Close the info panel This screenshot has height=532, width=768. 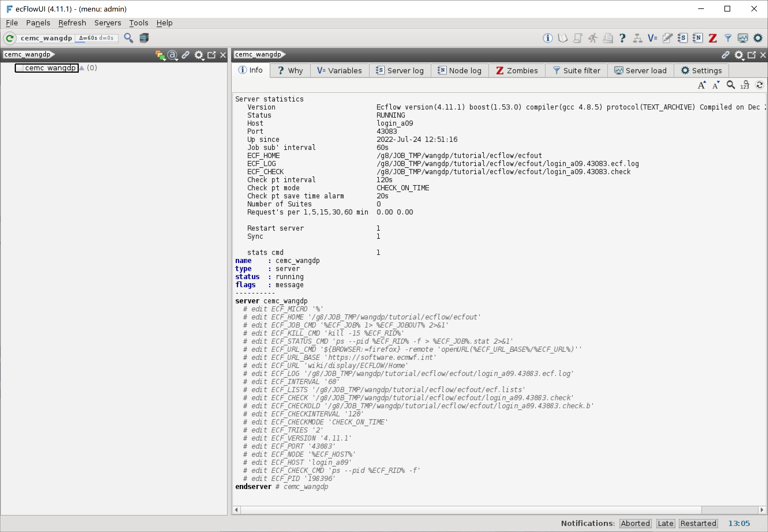(x=763, y=55)
